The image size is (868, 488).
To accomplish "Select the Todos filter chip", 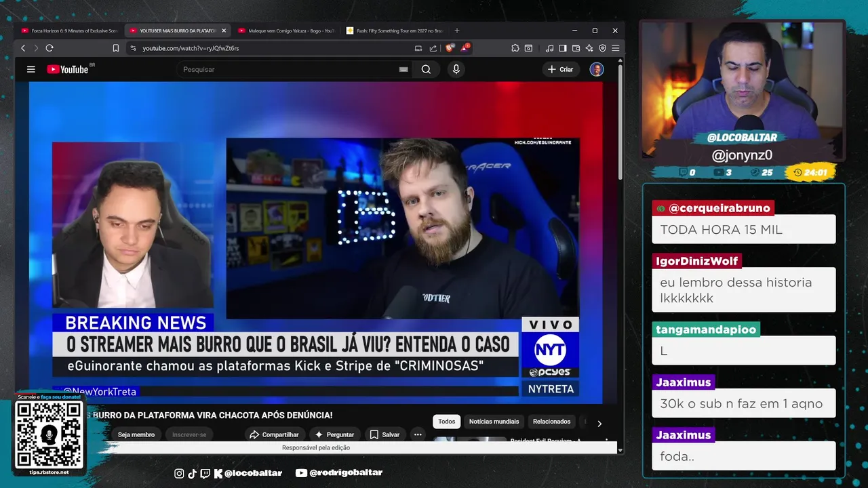I will coord(447,422).
